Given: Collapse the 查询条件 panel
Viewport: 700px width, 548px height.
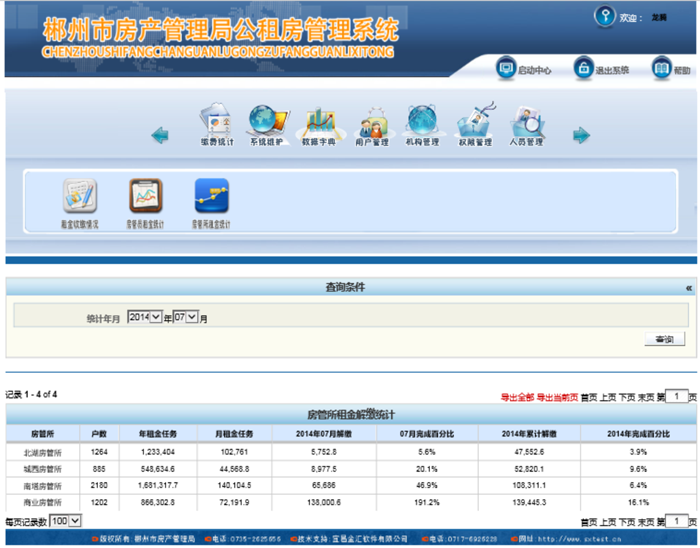Looking at the screenshot, I should pos(688,288).
